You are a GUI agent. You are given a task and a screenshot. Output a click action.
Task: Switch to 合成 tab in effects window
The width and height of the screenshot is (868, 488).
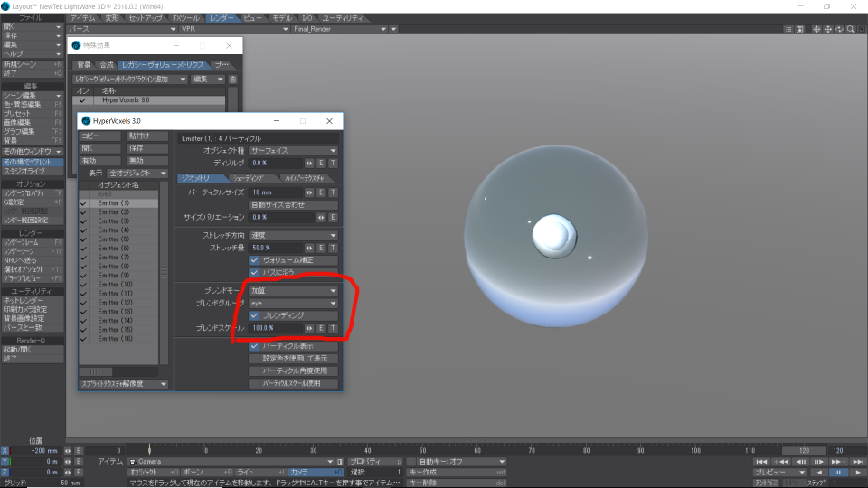pos(107,65)
